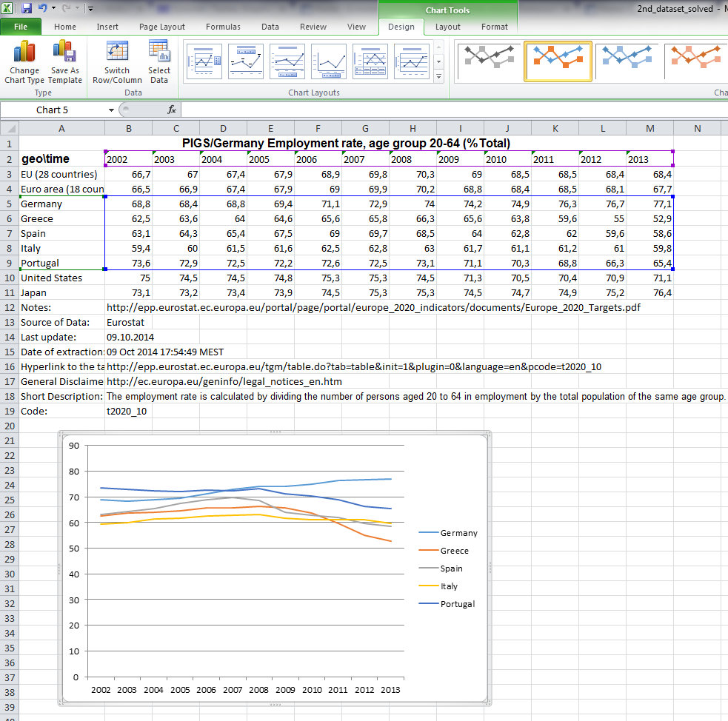The width and height of the screenshot is (728, 721).
Task: Apply the orange and blue chart style
Action: (558, 61)
